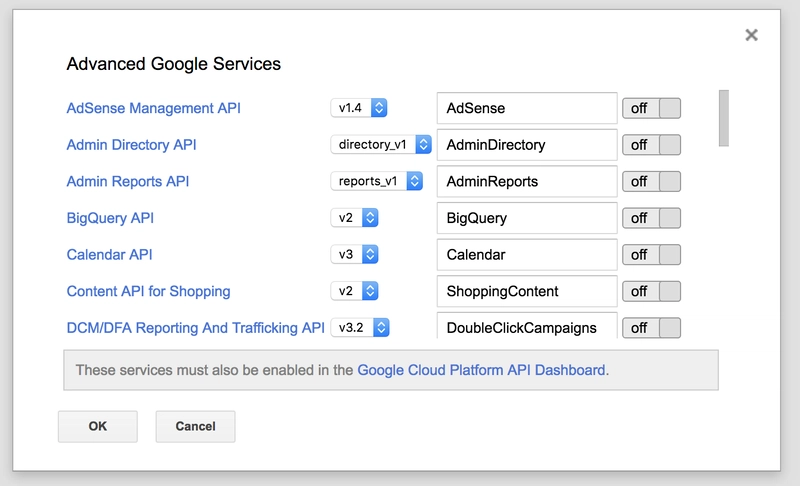Confirm with the OK button
Image resolution: width=800 pixels, height=486 pixels.
pyautogui.click(x=97, y=426)
